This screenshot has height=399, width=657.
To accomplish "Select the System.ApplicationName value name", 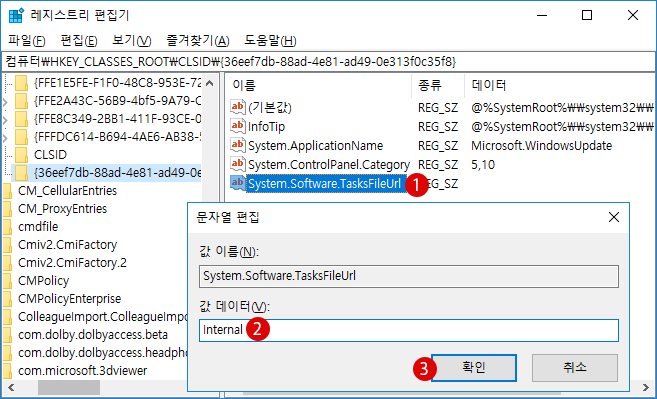I will tap(316, 145).
